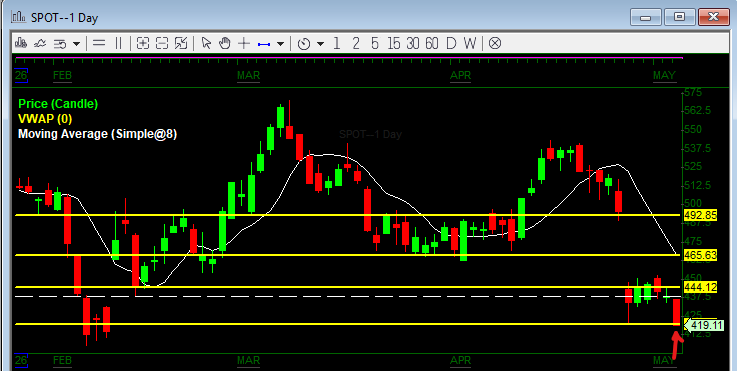
Task: Click the Price (Candle) legend label
Action: coord(58,103)
